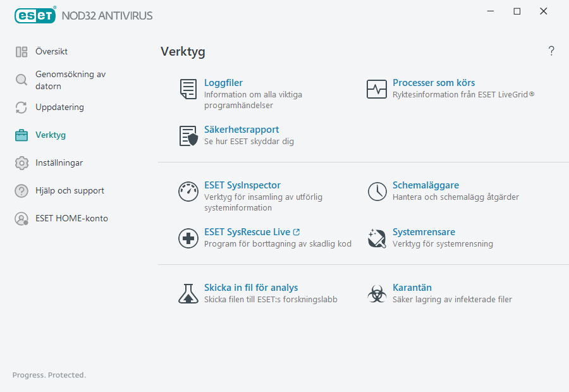Open Hjälp och support
The image size is (569, 392).
tap(60, 190)
